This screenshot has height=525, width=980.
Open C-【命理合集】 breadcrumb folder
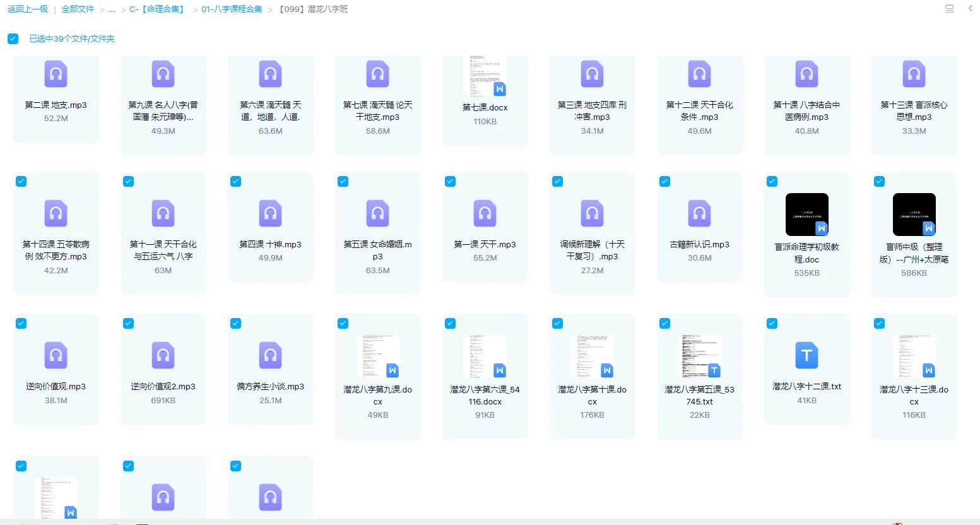point(158,9)
